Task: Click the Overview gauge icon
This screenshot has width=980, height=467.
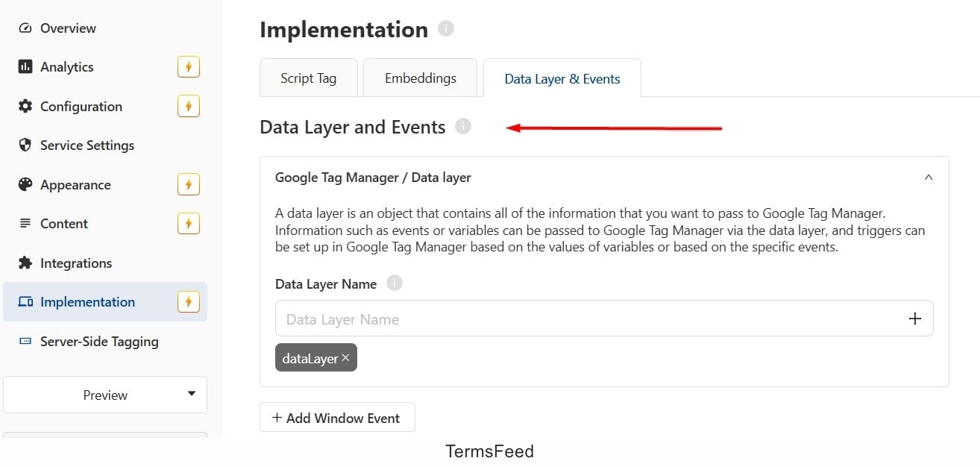Action: click(x=25, y=28)
